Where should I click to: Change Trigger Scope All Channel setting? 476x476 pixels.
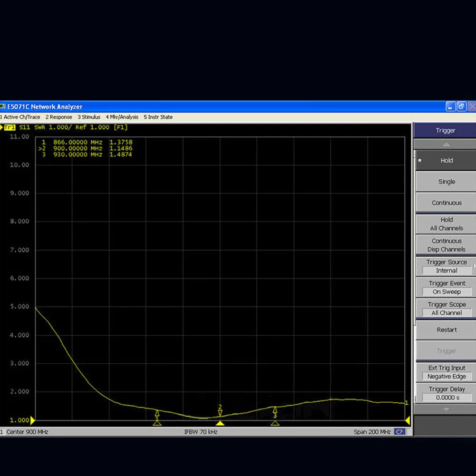[x=446, y=313]
